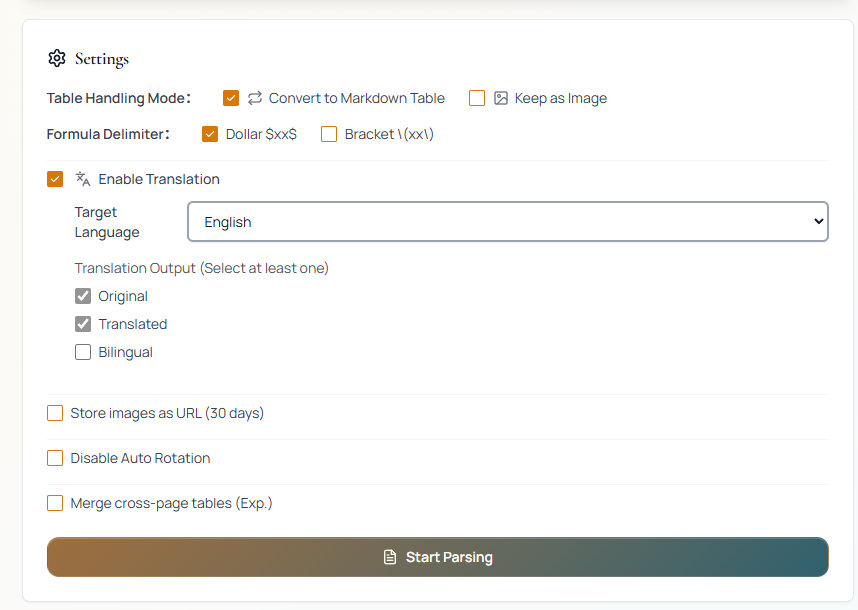Select the Bracket \(xx\) delimiter checkbox
This screenshot has width=858, height=610.
tap(329, 134)
